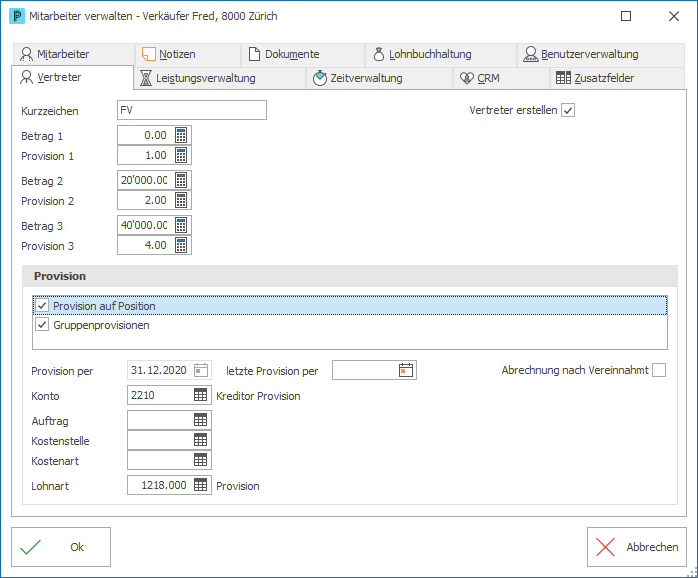Screen dimensions: 698x578
Task: Enable Abrechnung nach Vereinnahmt checkbox
Action: tap(659, 370)
